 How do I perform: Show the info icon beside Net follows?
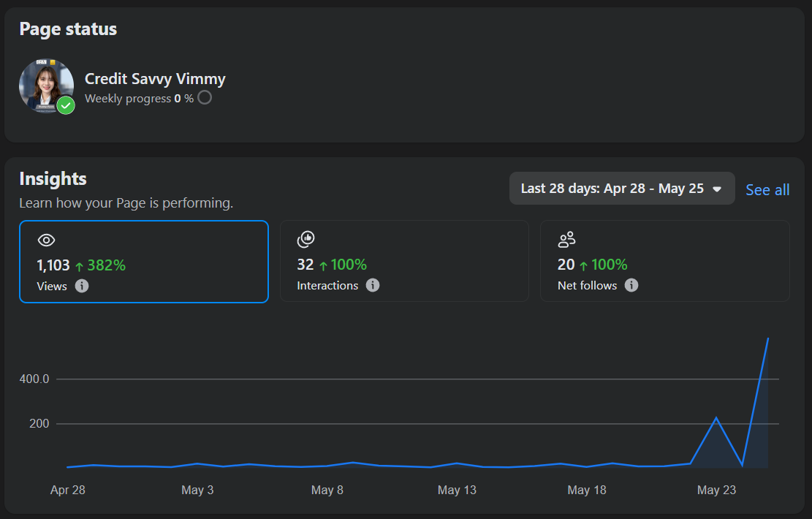click(631, 285)
